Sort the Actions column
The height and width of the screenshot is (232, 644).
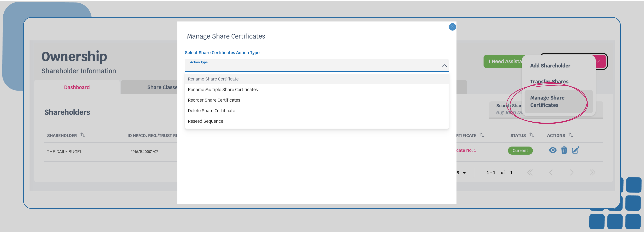pyautogui.click(x=571, y=135)
